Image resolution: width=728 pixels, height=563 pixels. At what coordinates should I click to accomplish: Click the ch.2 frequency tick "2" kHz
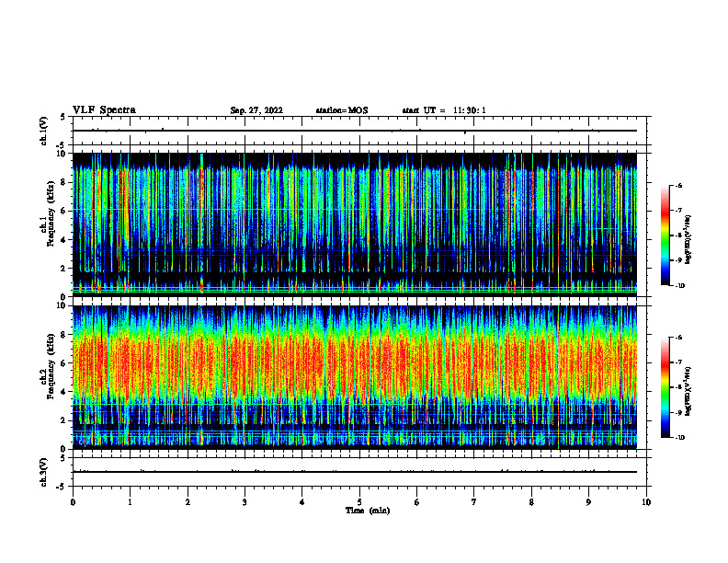click(x=64, y=420)
